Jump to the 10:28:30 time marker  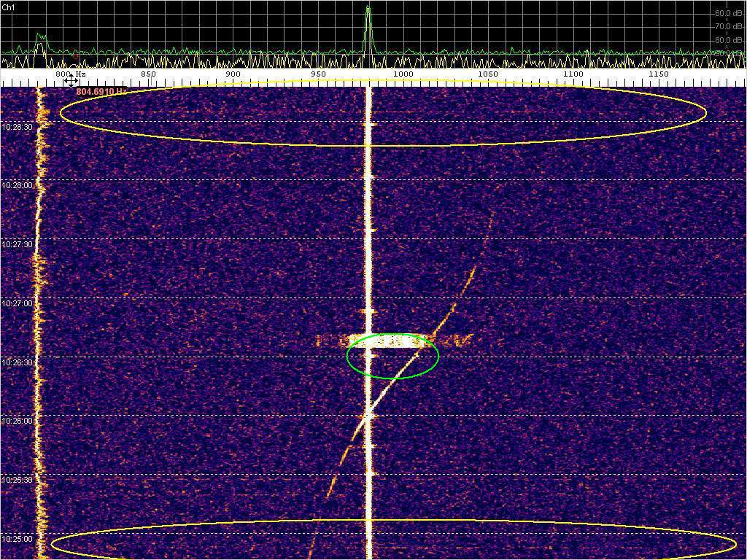pyautogui.click(x=17, y=127)
